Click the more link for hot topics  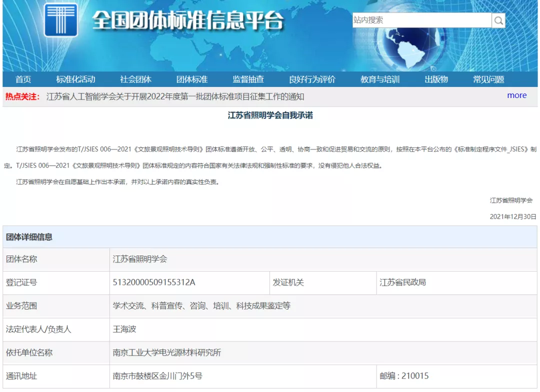point(516,95)
